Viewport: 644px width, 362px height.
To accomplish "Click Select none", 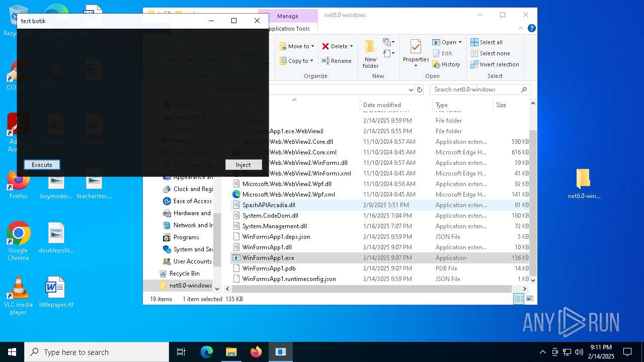I will coord(491,53).
